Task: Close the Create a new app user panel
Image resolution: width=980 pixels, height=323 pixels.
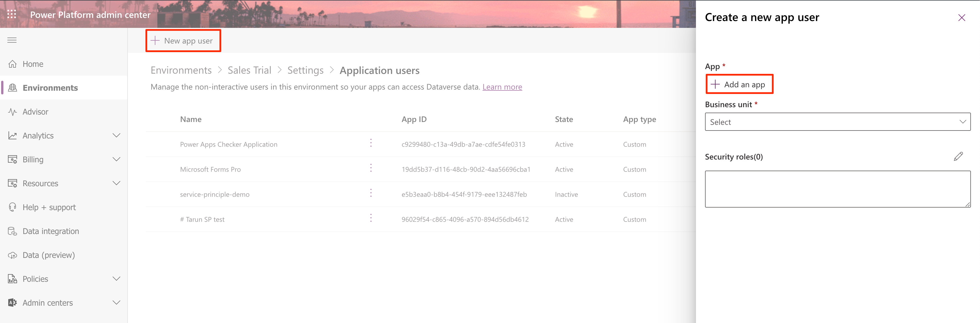Action: pos(961,18)
